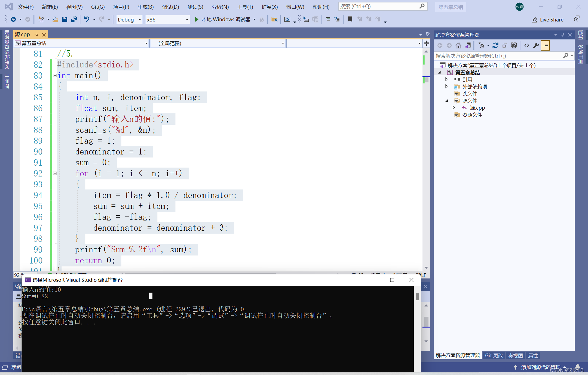Close the 源.cpp editor tab
Screen dimensions: 588x375
(x=44, y=35)
